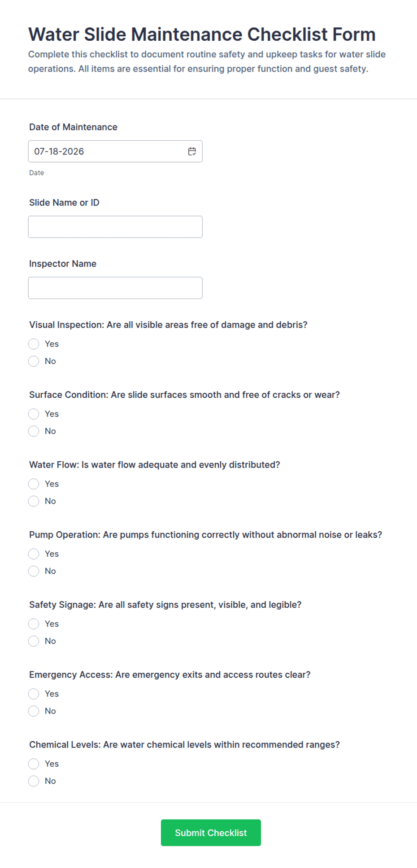Select No for Visual Inspection
Screen dimensions: 417x868
point(34,361)
